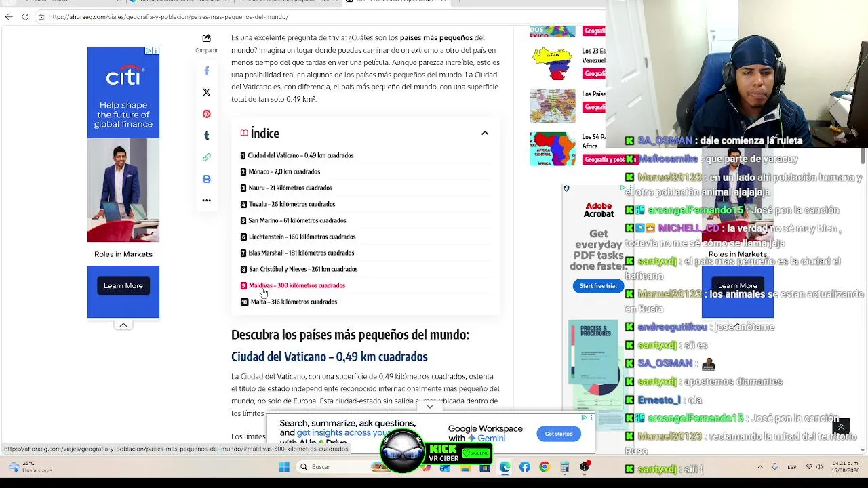Click the Citi ad image with the man

(x=123, y=190)
